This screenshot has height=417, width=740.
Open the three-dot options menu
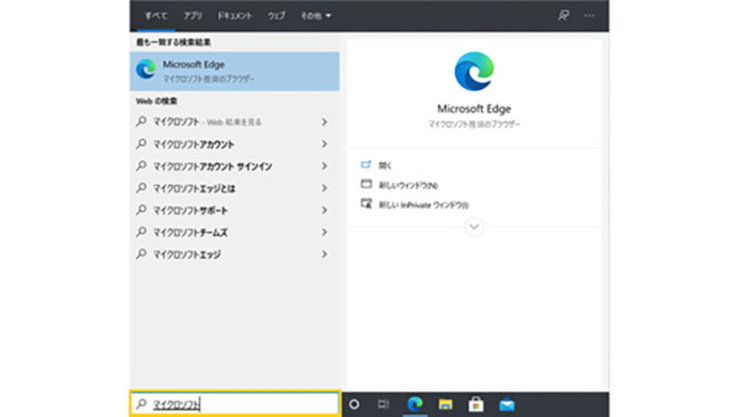tap(589, 16)
